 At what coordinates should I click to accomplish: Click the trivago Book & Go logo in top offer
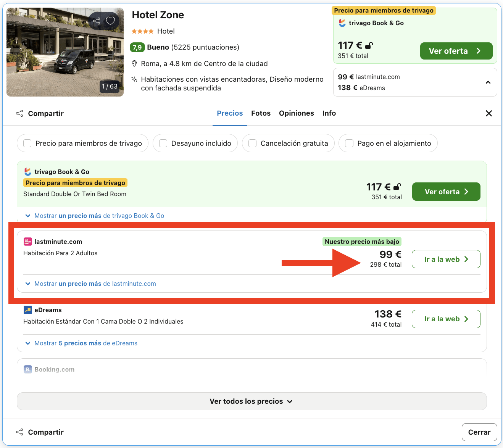point(342,23)
